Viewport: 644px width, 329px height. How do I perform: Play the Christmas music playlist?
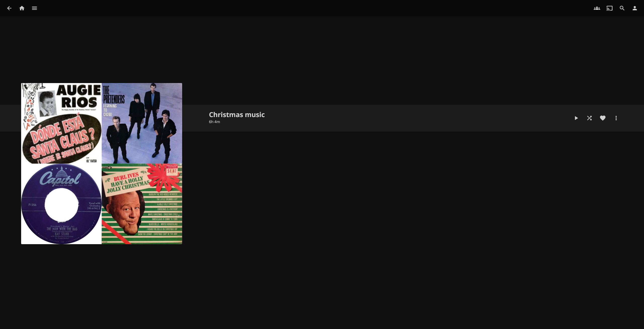(576, 118)
